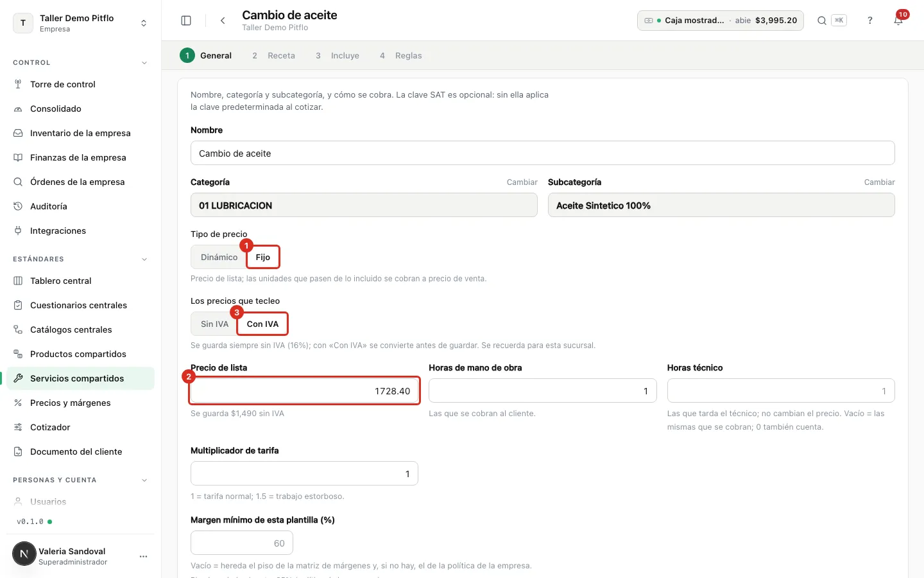
Task: Click the Margen mínimo percentage field
Action: click(x=242, y=543)
